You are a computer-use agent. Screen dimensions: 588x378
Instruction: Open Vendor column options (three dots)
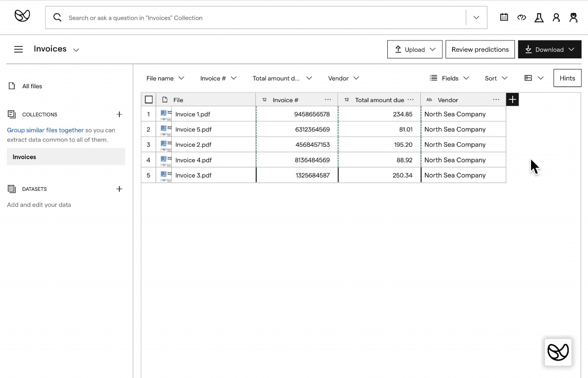click(496, 99)
